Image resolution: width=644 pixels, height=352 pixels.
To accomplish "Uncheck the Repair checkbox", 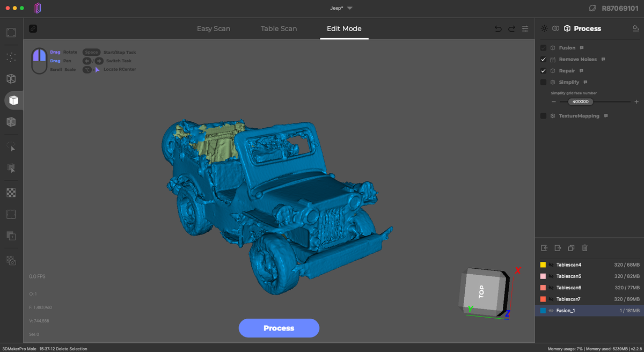I will pyautogui.click(x=543, y=70).
